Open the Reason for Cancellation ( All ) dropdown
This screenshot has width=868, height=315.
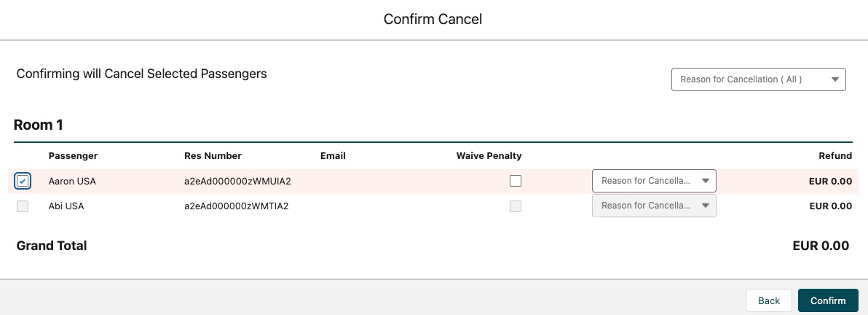tap(758, 79)
